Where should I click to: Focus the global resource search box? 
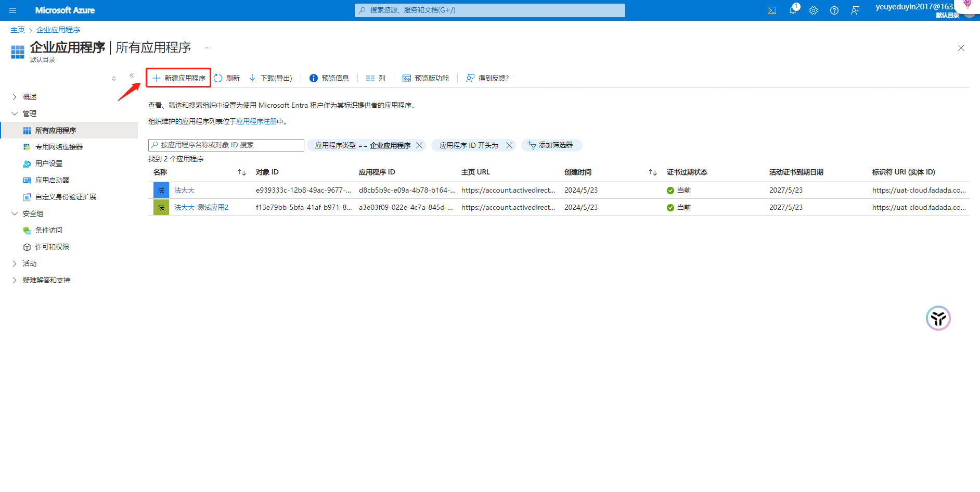click(x=490, y=10)
